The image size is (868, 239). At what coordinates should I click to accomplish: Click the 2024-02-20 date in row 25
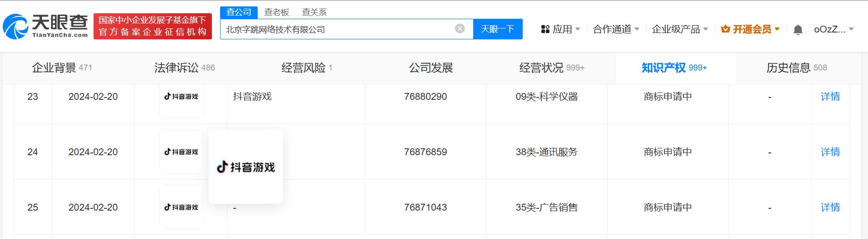pos(93,207)
